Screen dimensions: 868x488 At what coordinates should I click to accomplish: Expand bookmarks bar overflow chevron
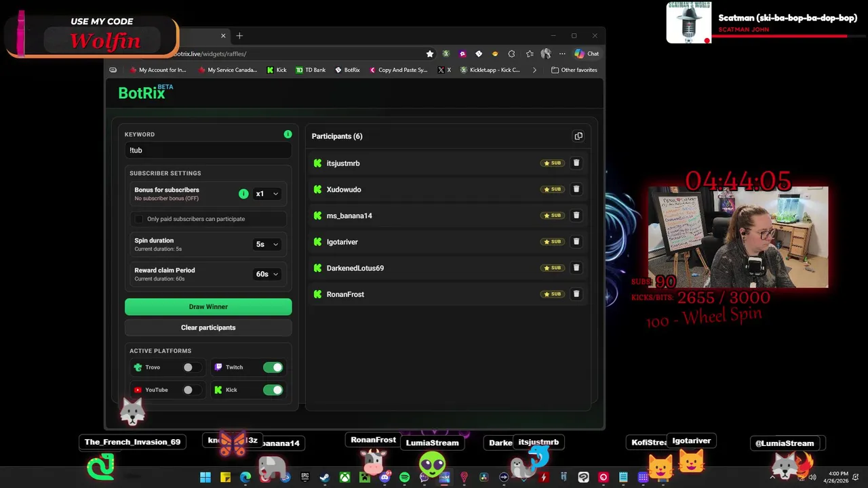pos(534,70)
